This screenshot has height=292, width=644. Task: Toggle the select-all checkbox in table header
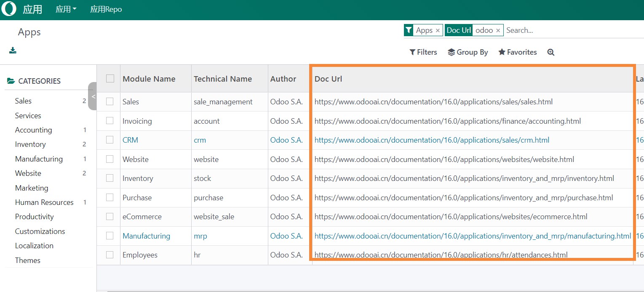coord(110,79)
